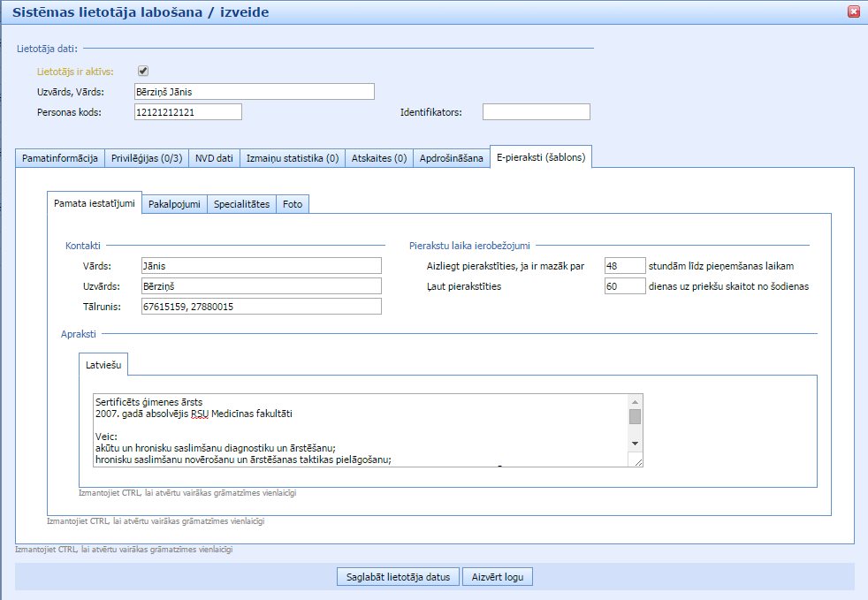
Task: Click the description textarea resize handle
Action: (x=637, y=461)
